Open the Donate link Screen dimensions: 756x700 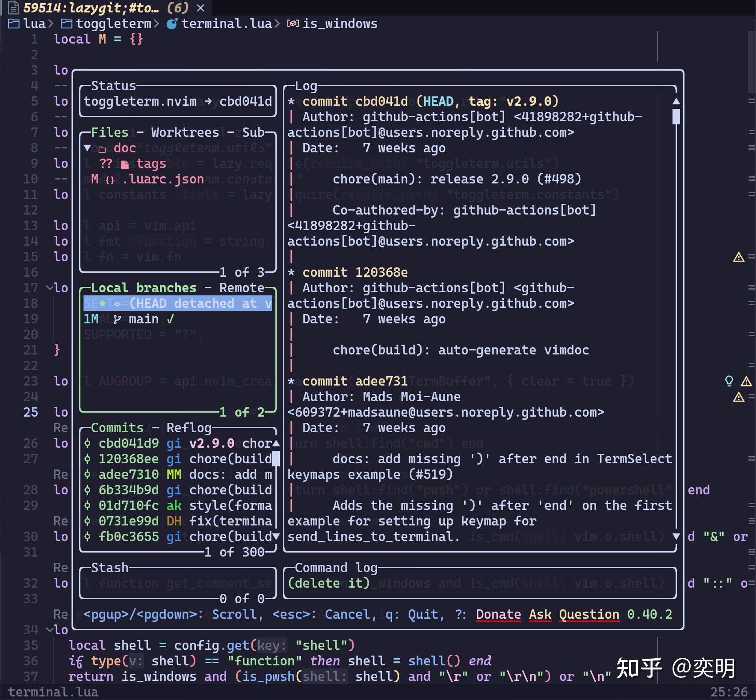pos(498,614)
